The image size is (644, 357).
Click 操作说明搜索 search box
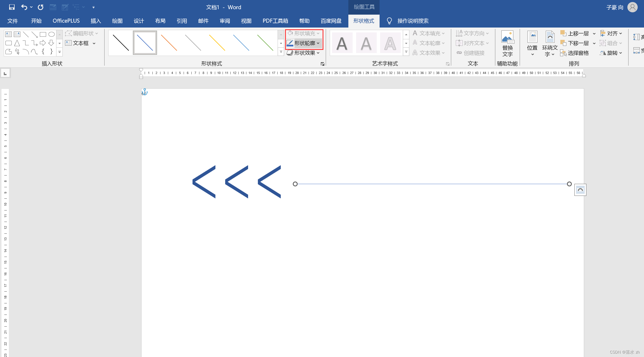tap(413, 21)
